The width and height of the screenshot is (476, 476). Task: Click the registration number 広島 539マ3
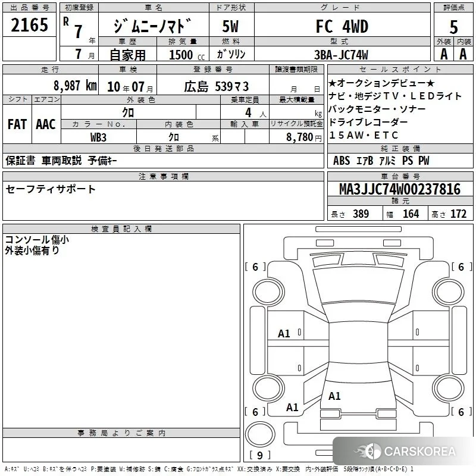pyautogui.click(x=217, y=87)
